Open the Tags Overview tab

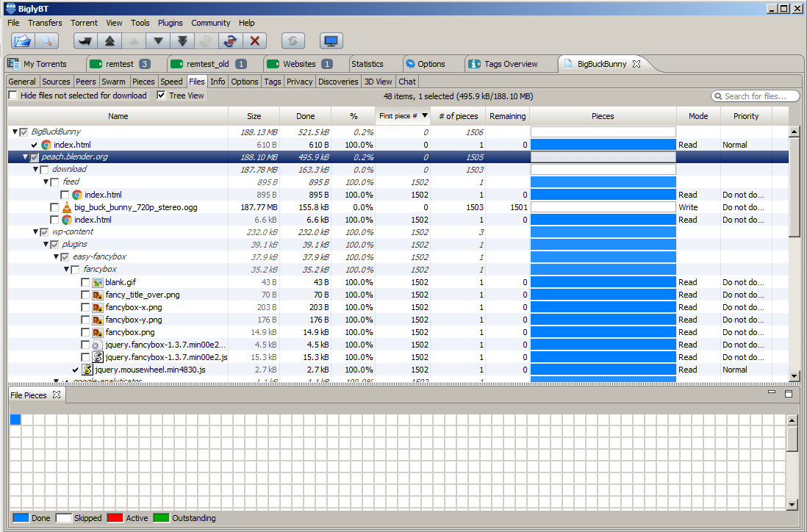[510, 64]
